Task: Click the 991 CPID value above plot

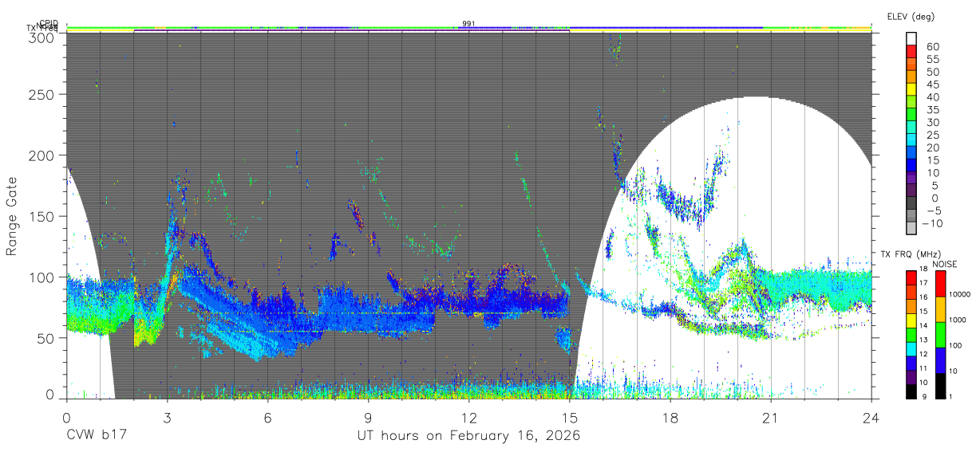Action: coord(468,24)
